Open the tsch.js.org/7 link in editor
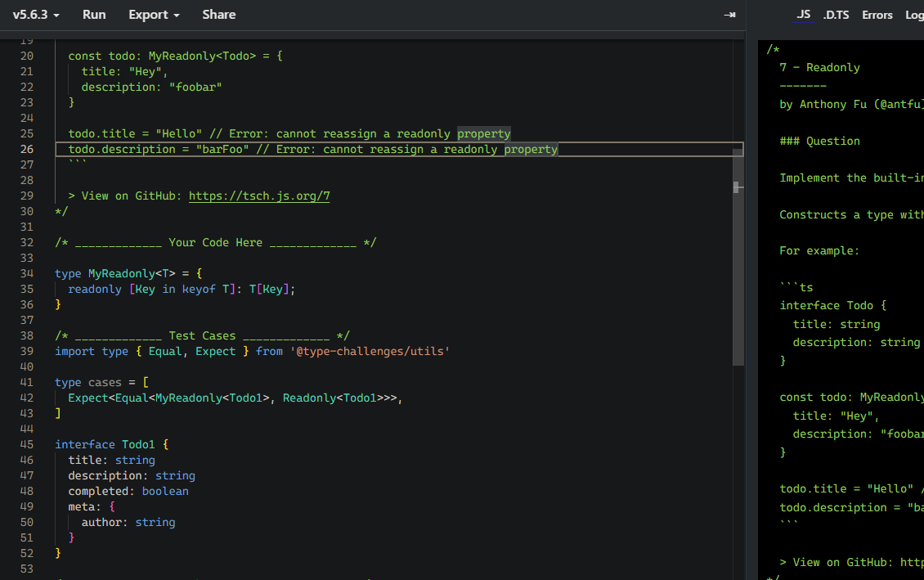Image resolution: width=924 pixels, height=580 pixels. pyautogui.click(x=259, y=196)
